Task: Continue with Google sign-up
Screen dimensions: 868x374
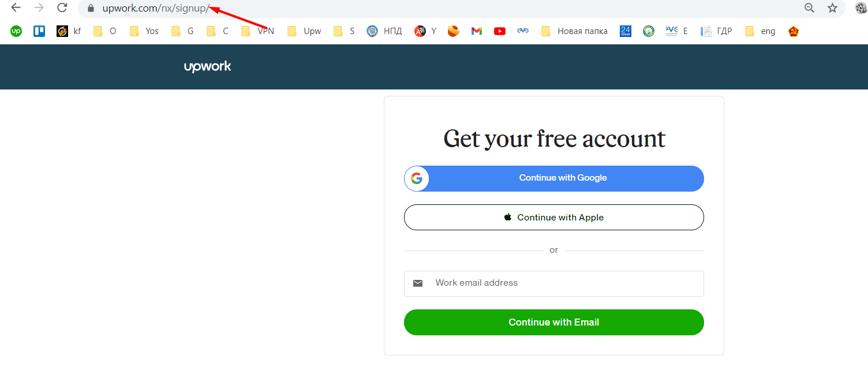Action: (554, 178)
